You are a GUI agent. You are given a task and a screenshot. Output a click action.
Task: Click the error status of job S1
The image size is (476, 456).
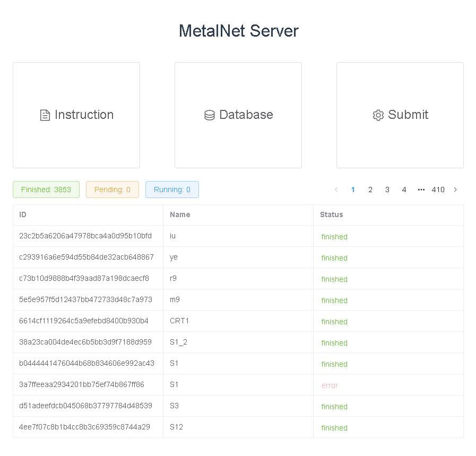coord(330,385)
